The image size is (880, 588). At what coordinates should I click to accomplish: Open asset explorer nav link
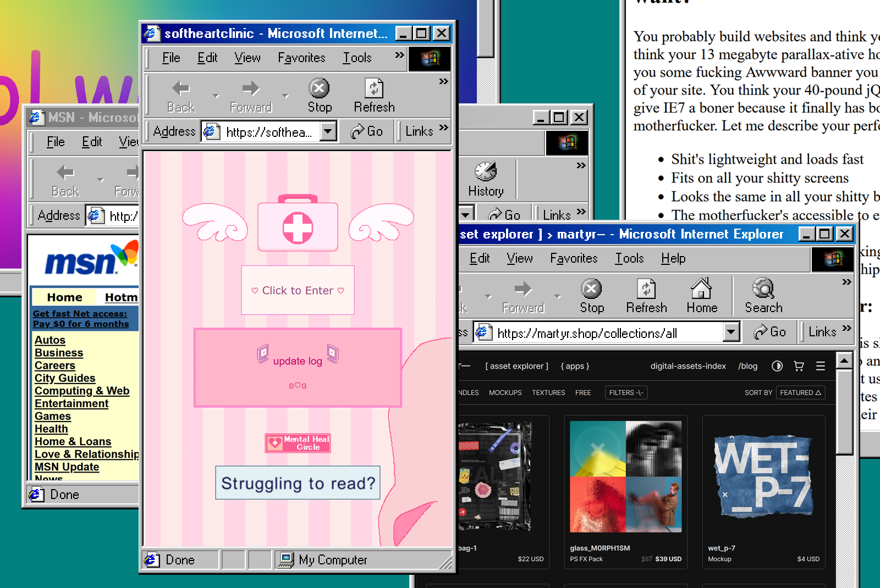point(516,366)
